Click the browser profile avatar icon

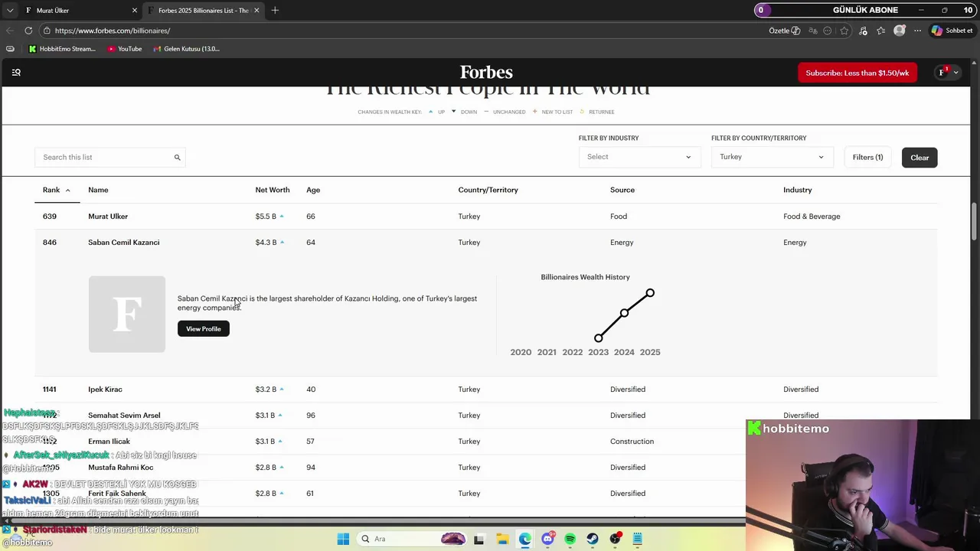(x=900, y=31)
